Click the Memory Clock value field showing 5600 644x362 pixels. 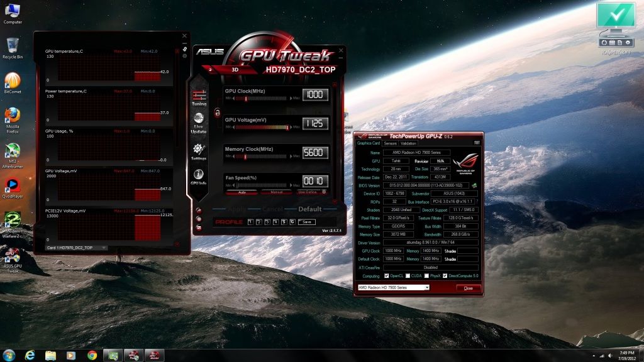click(316, 152)
